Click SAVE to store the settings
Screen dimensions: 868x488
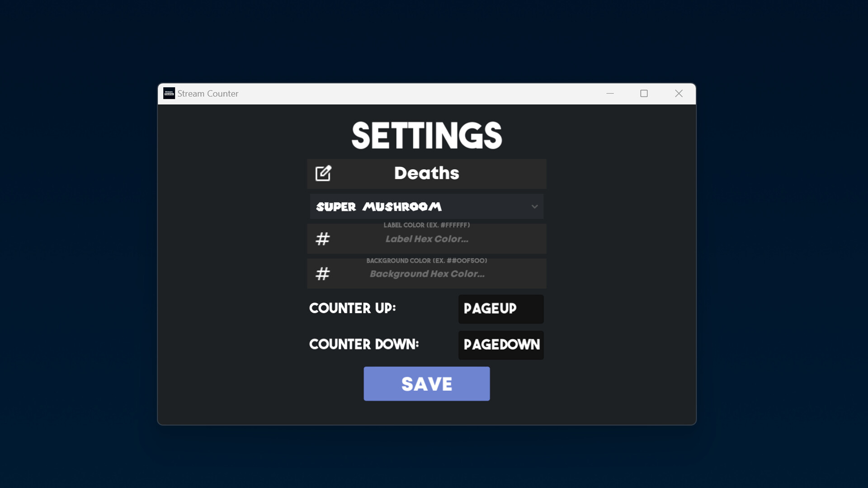tap(426, 383)
